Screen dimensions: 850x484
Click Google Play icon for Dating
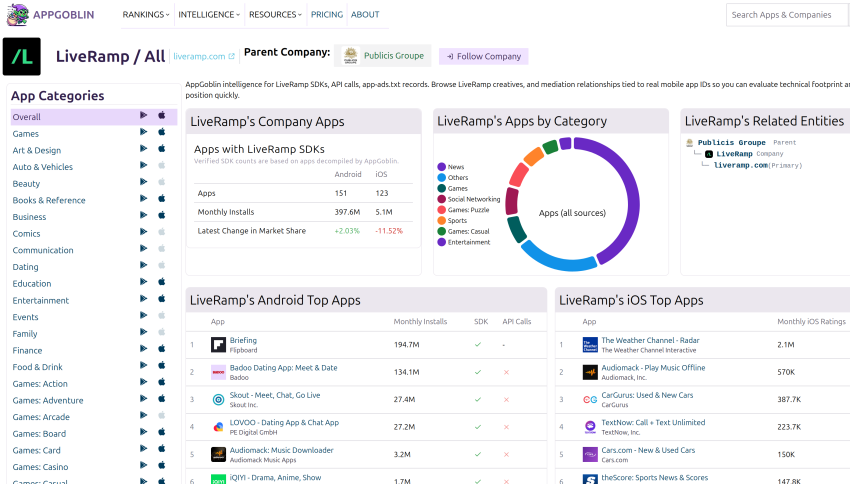pyautogui.click(x=144, y=266)
